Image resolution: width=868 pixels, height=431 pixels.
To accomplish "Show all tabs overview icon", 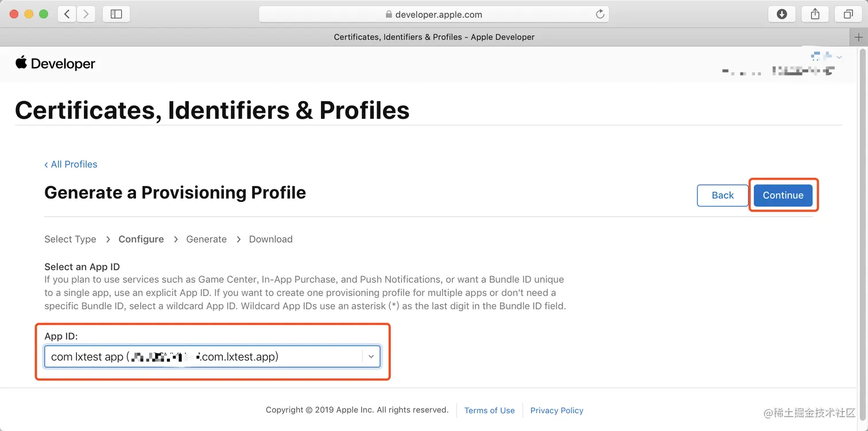I will 848,14.
